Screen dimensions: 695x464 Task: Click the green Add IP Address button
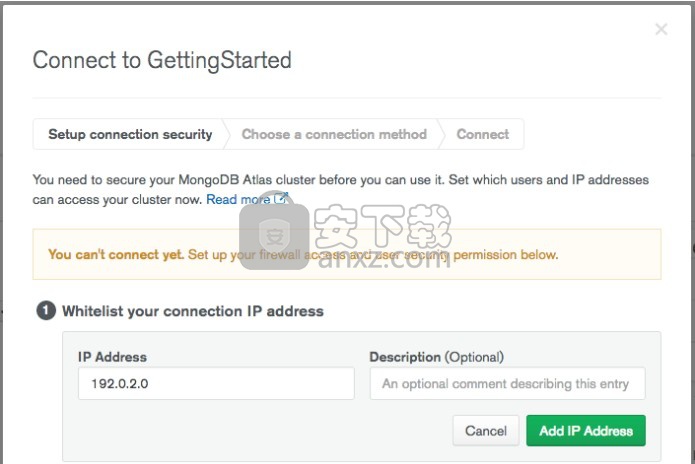586,430
